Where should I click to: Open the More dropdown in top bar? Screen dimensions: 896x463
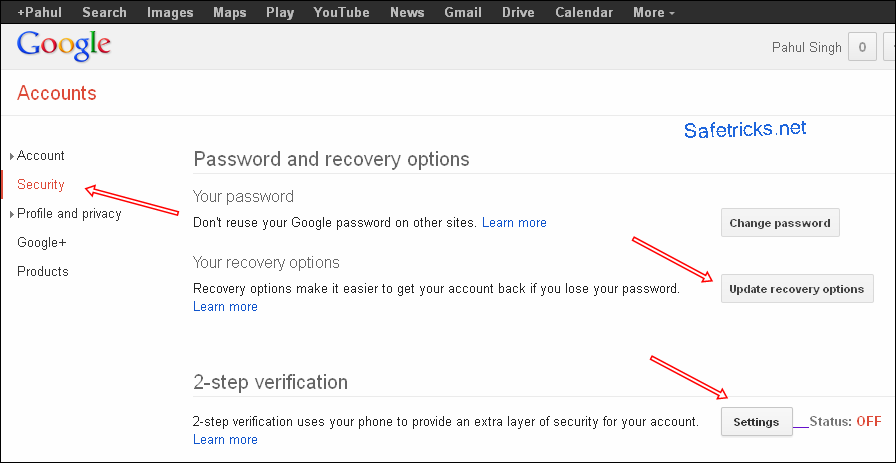[653, 12]
